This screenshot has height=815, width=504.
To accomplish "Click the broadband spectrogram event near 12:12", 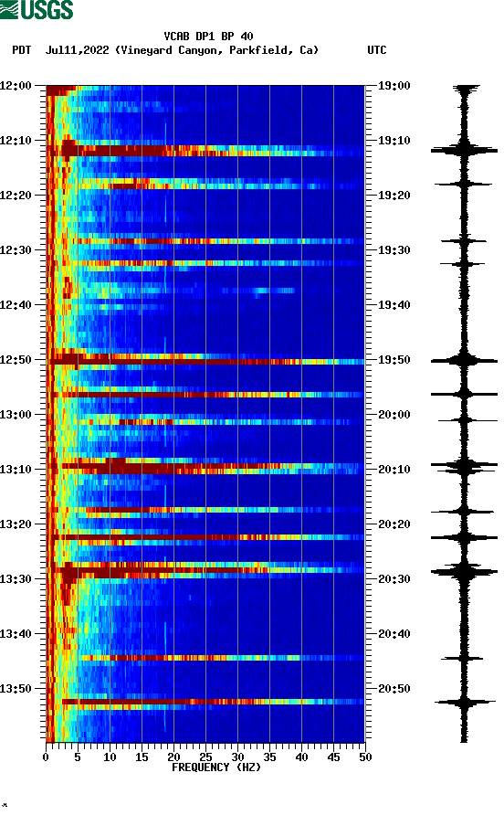I will [x=205, y=151].
